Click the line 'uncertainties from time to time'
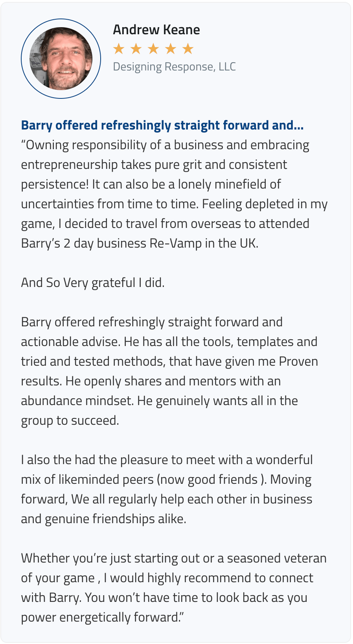353x644 pixels. tap(110, 204)
